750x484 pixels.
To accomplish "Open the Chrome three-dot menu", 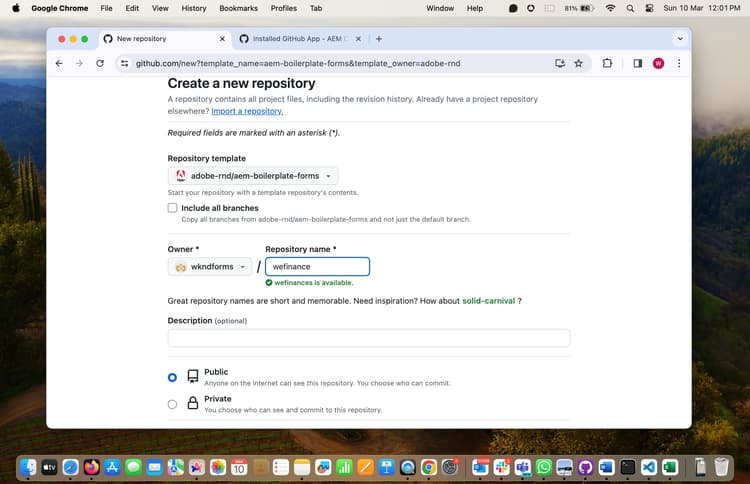I will [x=679, y=63].
